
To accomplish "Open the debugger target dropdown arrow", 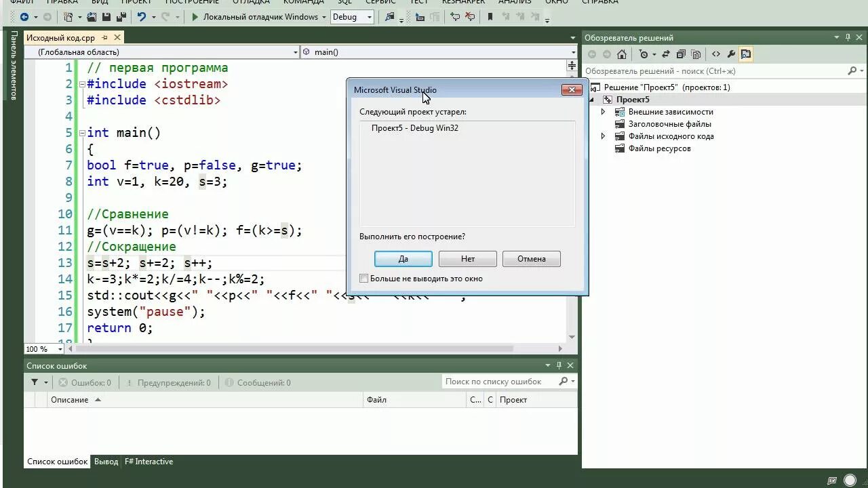I will tap(323, 17).
